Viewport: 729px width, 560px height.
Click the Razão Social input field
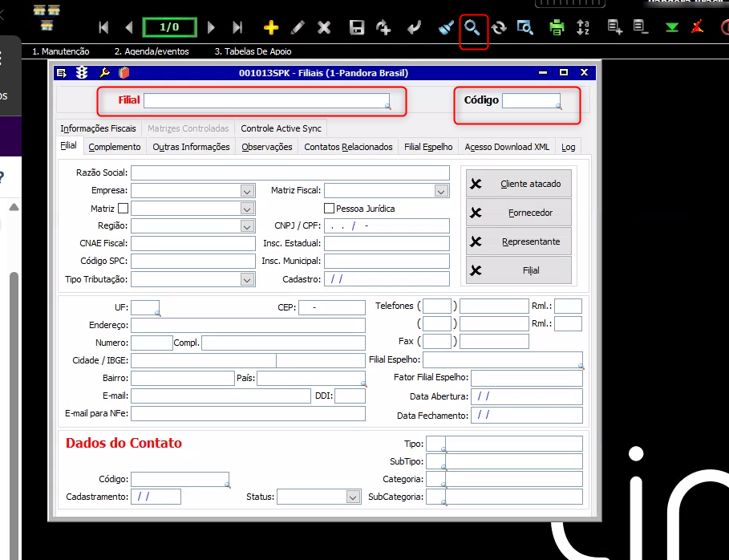(290, 172)
